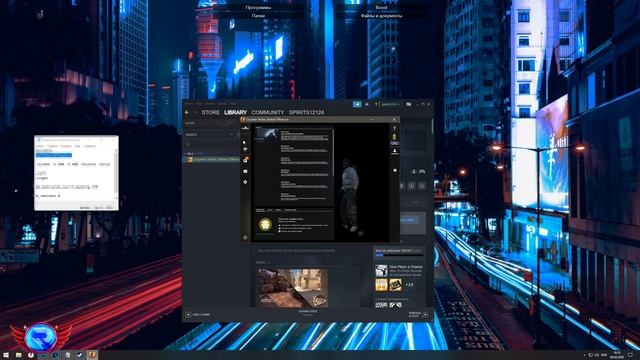This screenshot has height=360, width=640.
Task: Click the CS:GO news thumbnail image
Action: coord(267,135)
